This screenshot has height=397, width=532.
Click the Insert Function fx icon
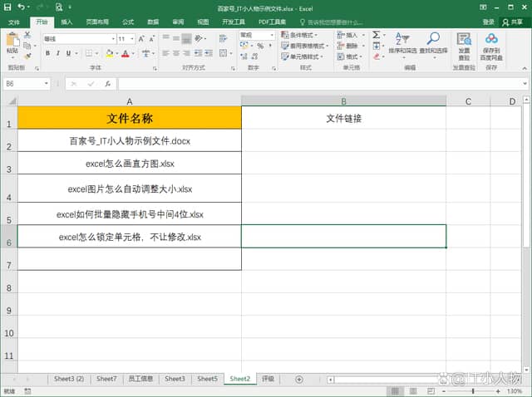pos(108,84)
